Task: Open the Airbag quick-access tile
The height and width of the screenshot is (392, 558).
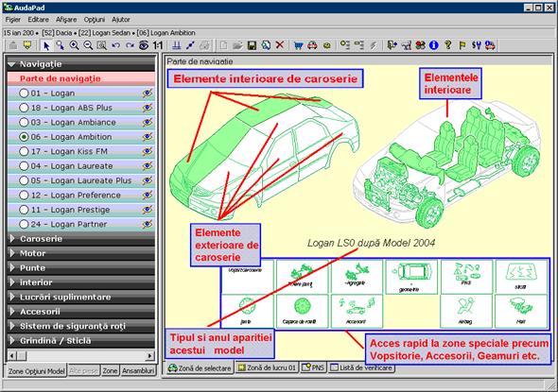Action: point(466,312)
